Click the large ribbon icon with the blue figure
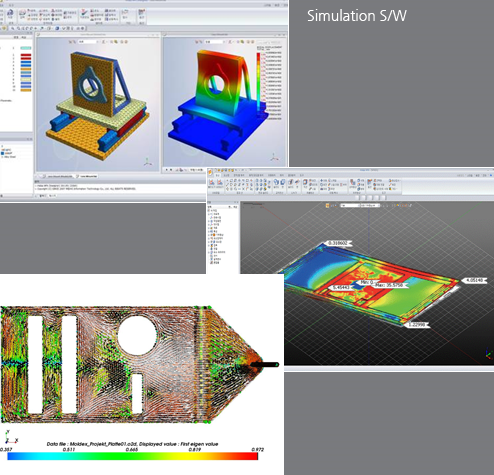The height and width of the screenshot is (475, 494). pyautogui.click(x=10, y=13)
